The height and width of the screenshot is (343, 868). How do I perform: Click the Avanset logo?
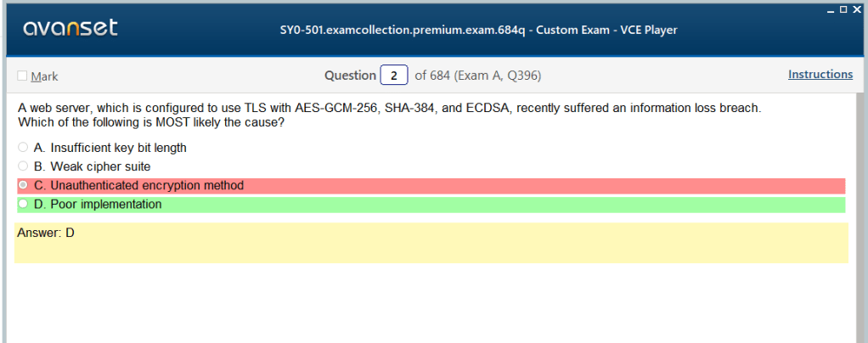[x=71, y=29]
